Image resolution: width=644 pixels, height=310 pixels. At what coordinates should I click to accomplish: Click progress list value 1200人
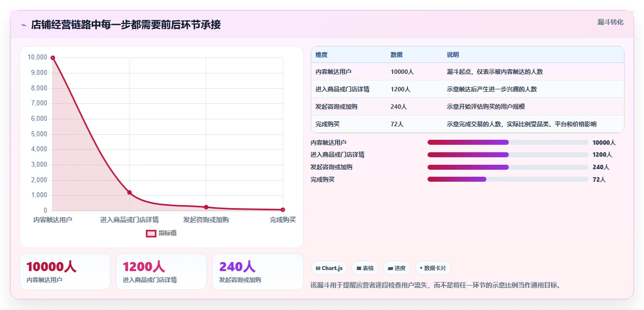[603, 155]
